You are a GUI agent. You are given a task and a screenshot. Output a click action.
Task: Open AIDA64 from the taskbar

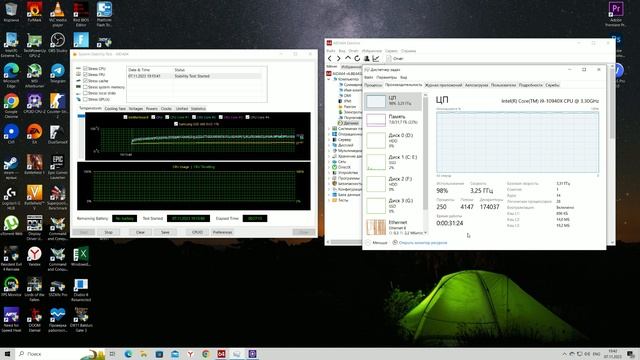[x=221, y=354]
